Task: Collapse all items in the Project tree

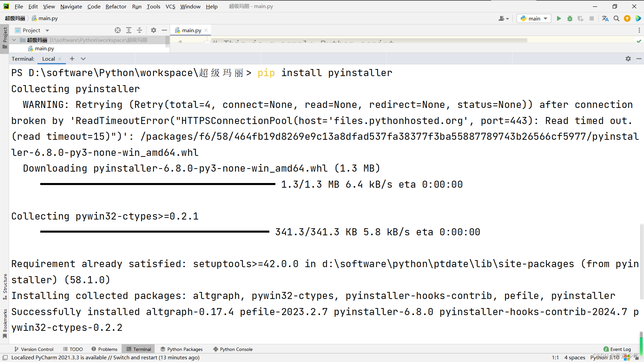Action: click(x=140, y=30)
